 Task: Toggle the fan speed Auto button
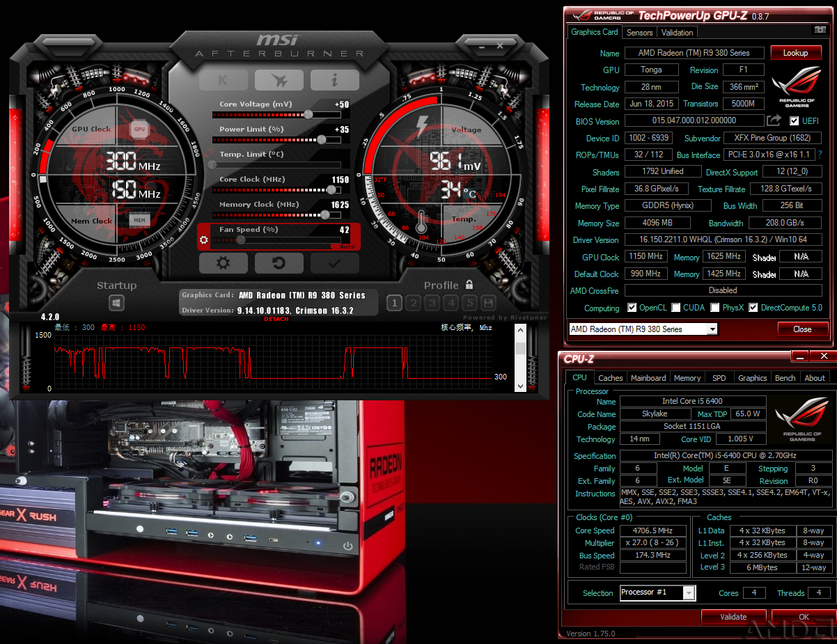(x=347, y=247)
